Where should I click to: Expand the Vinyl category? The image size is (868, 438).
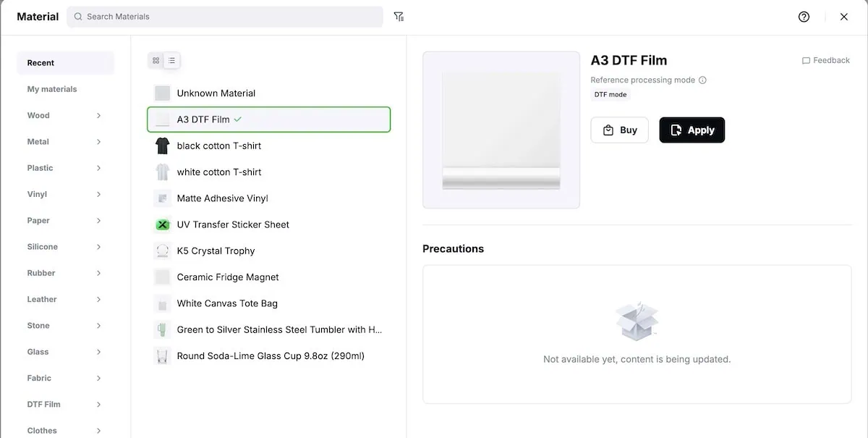pos(65,194)
